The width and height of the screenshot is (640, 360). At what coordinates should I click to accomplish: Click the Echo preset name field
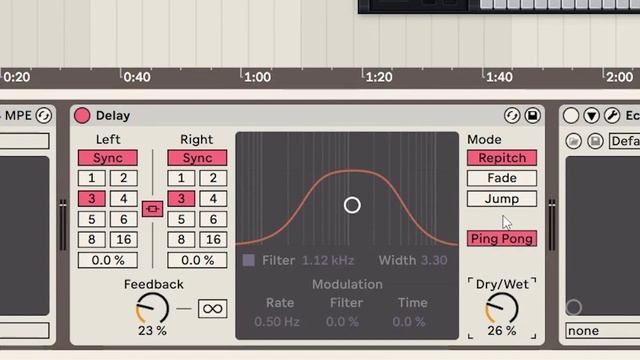tap(624, 141)
